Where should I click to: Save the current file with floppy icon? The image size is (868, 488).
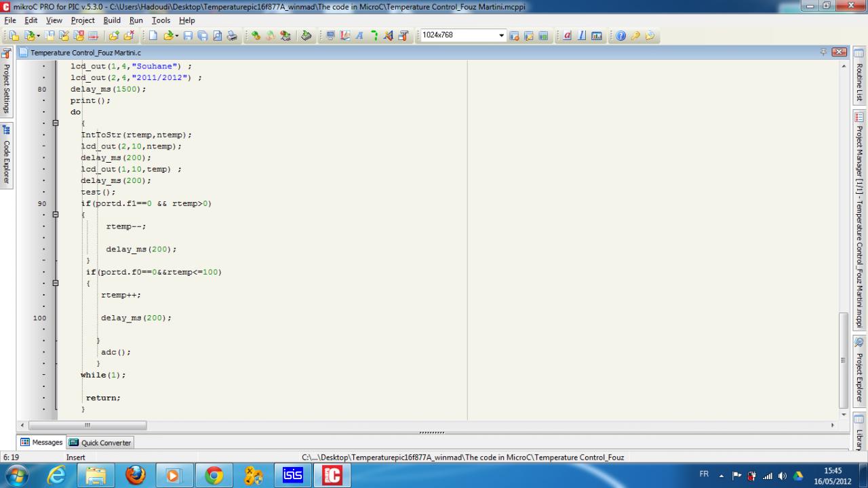[x=189, y=36]
